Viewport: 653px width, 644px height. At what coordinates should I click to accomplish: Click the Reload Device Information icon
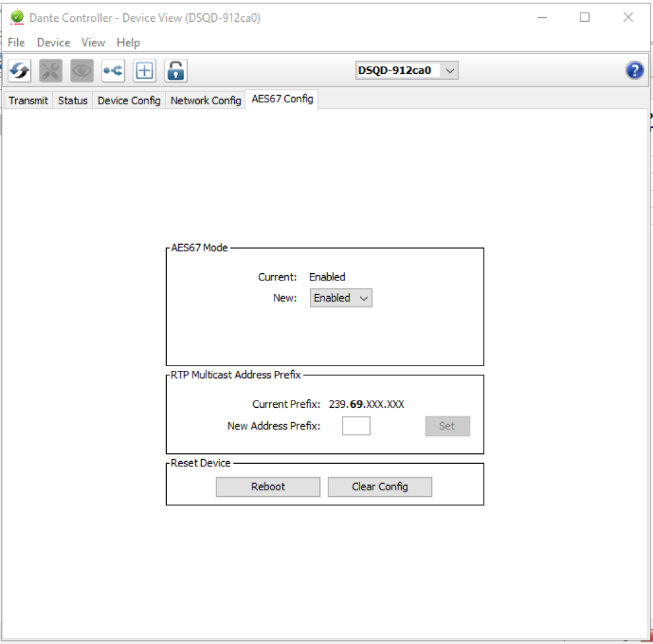tap(20, 71)
